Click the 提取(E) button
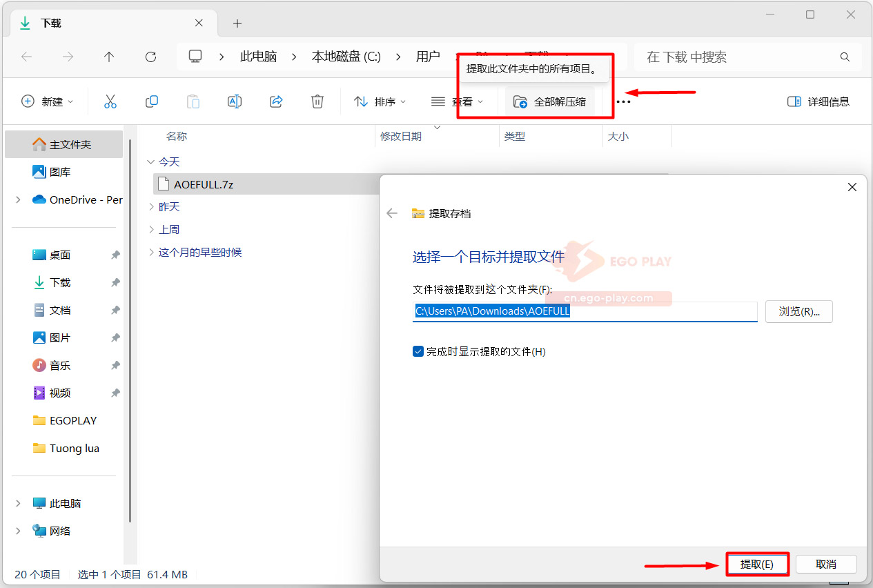This screenshot has width=873, height=588. click(x=756, y=564)
